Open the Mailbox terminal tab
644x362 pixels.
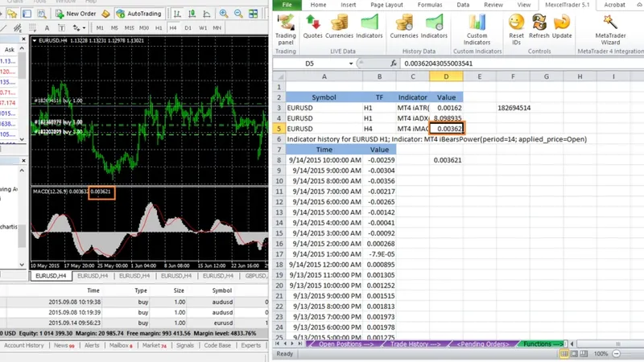(x=120, y=346)
